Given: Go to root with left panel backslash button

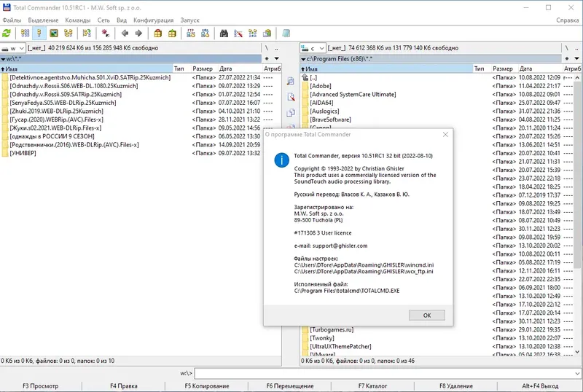Looking at the screenshot, I should [x=267, y=48].
